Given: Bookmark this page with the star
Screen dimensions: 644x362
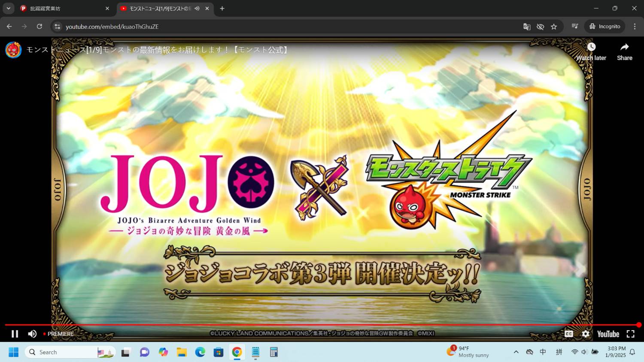Looking at the screenshot, I should [x=554, y=27].
